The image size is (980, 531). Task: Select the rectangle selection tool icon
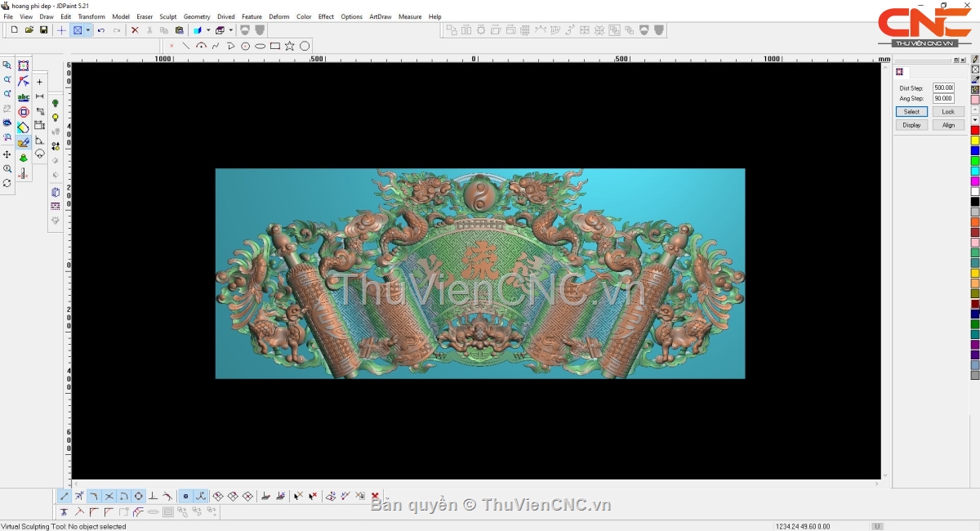pyautogui.click(x=24, y=66)
